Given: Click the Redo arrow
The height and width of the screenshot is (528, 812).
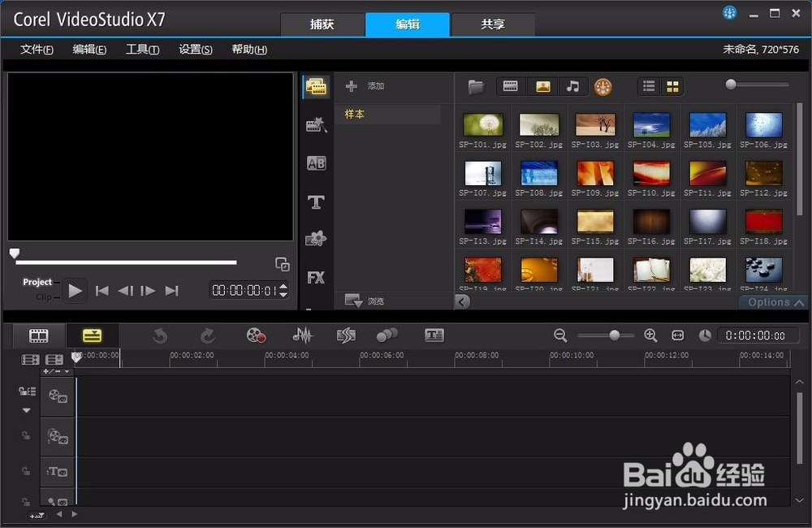Looking at the screenshot, I should 208,336.
